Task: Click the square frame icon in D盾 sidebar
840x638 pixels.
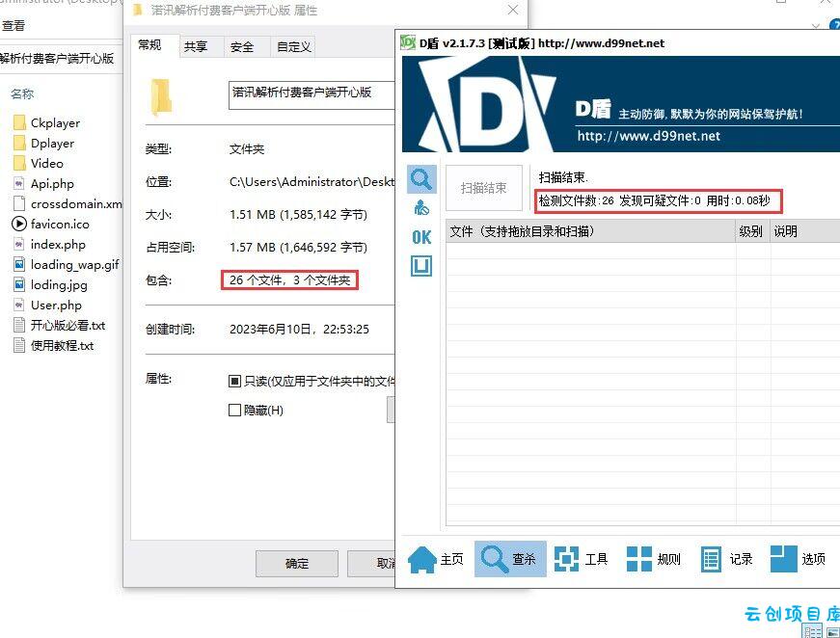Action: [421, 266]
